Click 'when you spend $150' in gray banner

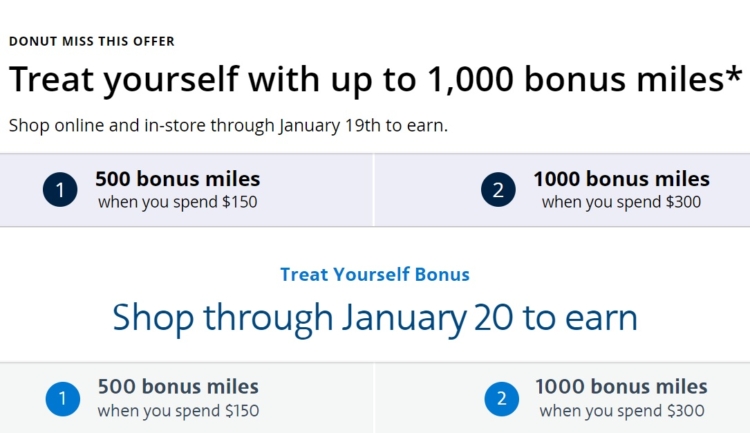(x=178, y=411)
